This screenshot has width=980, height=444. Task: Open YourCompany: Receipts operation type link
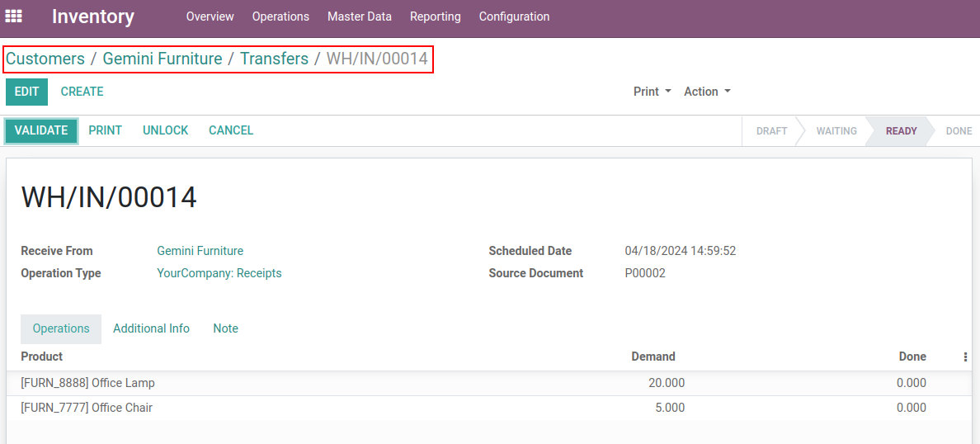tap(219, 273)
